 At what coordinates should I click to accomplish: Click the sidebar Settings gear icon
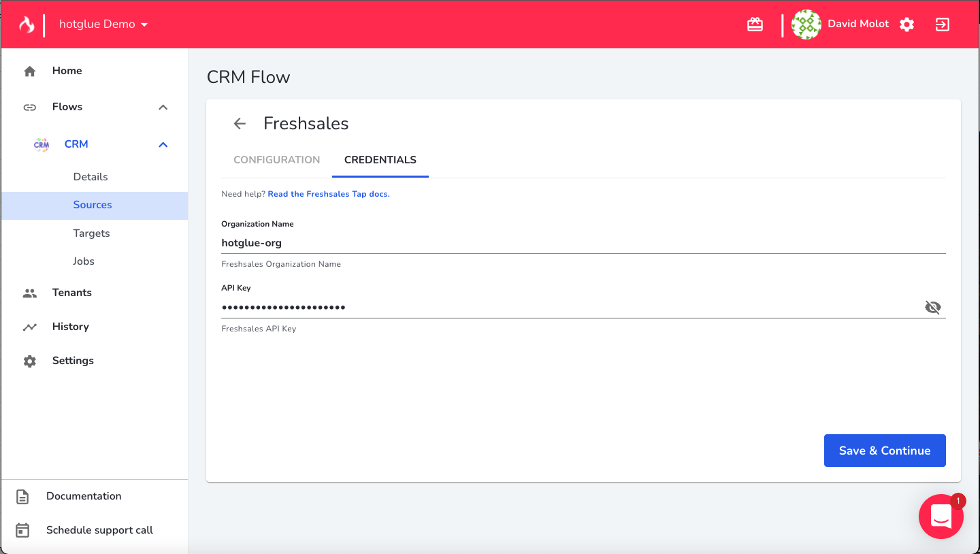click(x=29, y=361)
